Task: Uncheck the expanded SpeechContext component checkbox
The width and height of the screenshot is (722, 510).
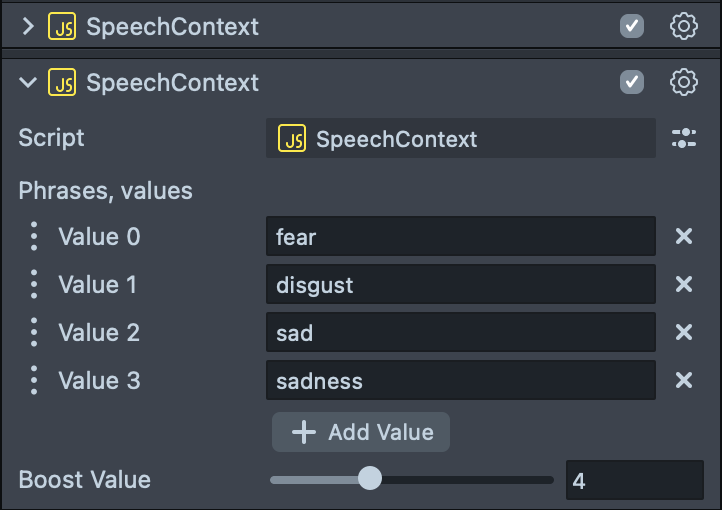Action: pyautogui.click(x=632, y=82)
